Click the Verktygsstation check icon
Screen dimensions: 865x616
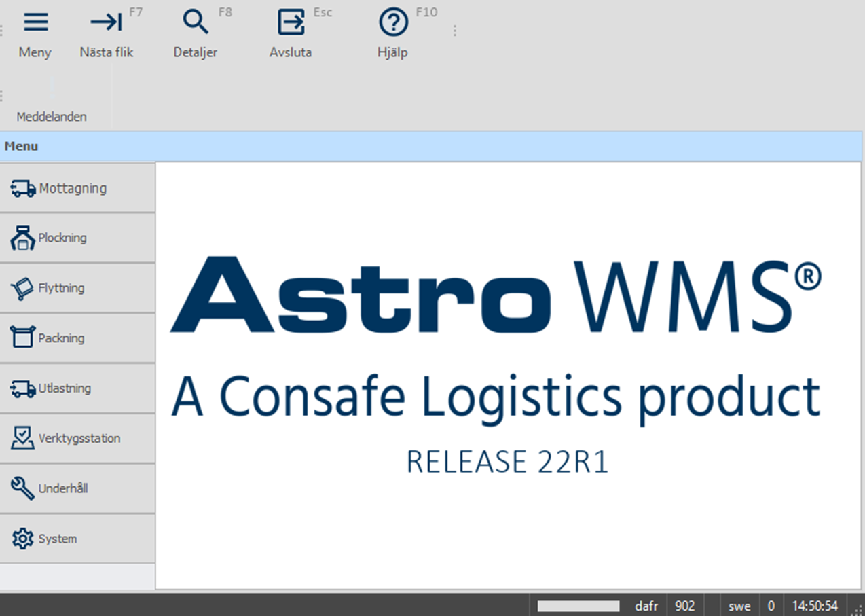[22, 438]
